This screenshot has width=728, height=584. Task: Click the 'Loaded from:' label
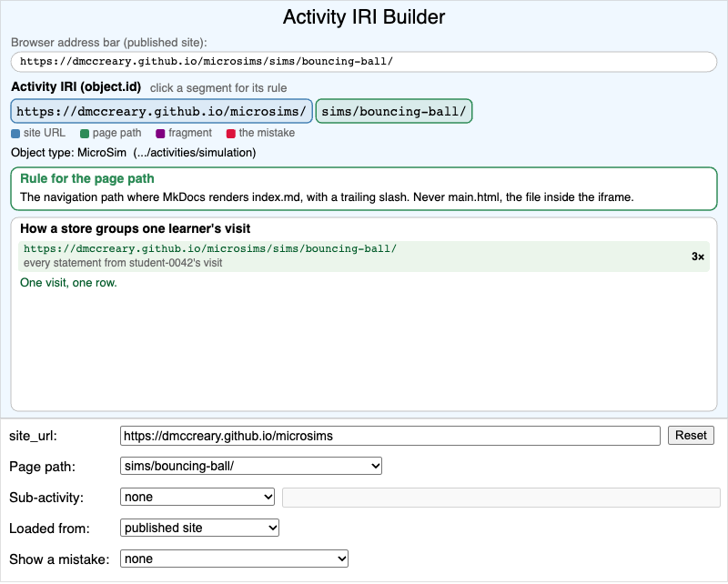(50, 529)
